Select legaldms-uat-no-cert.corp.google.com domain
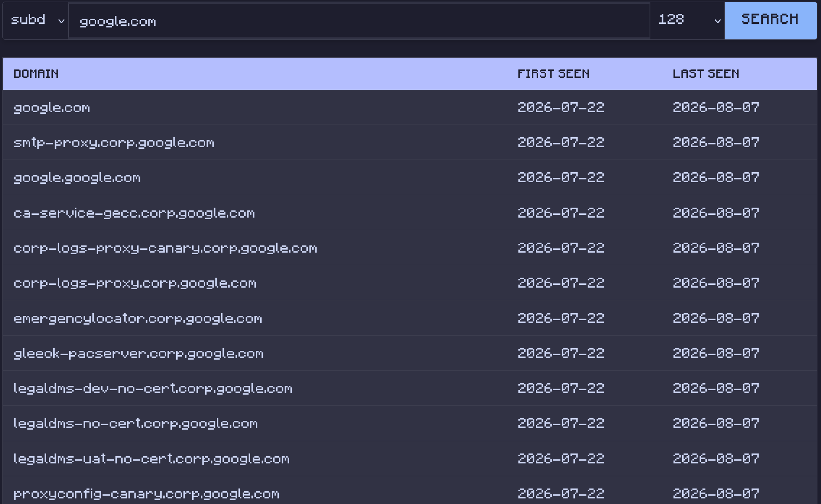 152,459
